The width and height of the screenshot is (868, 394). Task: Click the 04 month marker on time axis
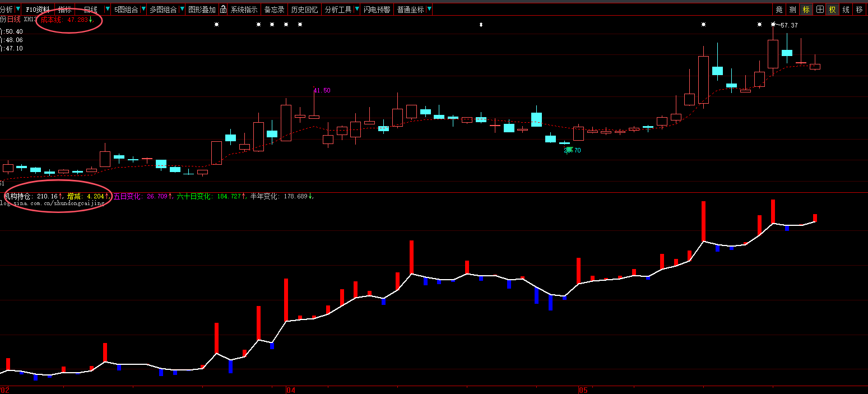(290, 390)
